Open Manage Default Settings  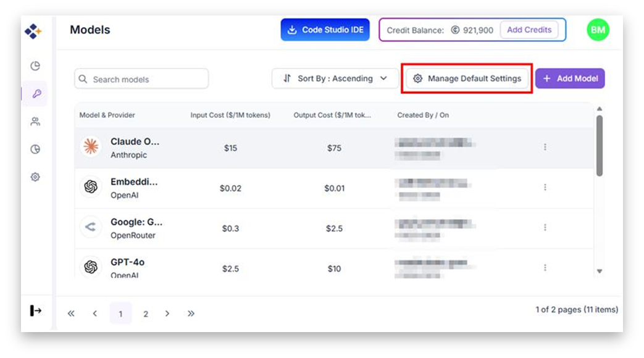pyautogui.click(x=467, y=78)
